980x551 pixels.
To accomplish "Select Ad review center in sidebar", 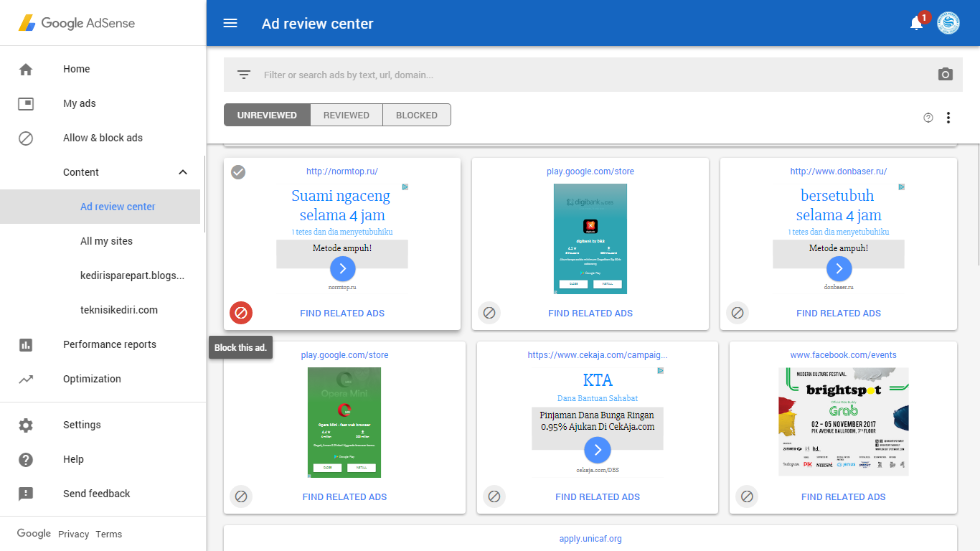I will 118,207.
